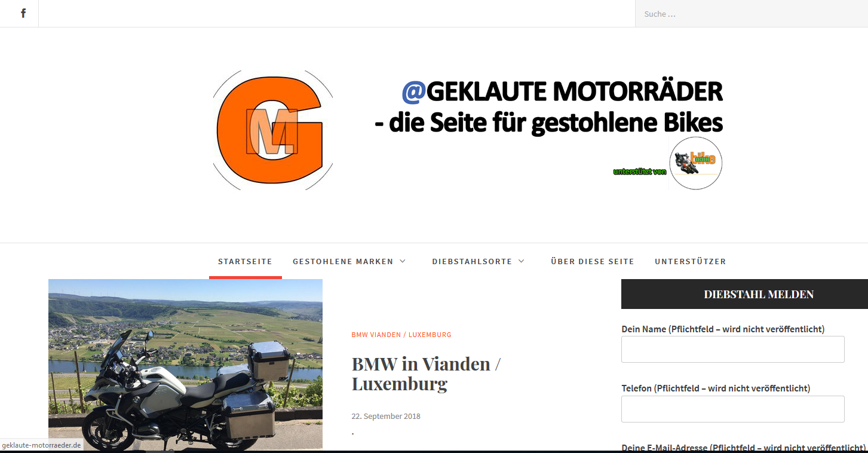The width and height of the screenshot is (868, 453).
Task: Go to the Startseite tab
Action: coord(245,261)
